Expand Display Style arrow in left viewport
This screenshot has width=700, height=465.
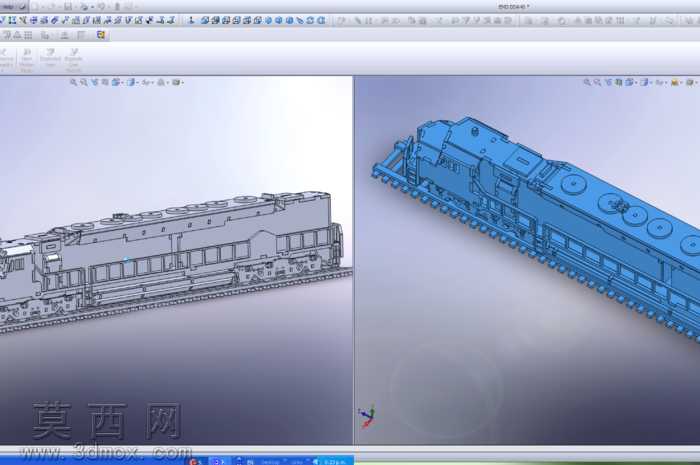click(138, 83)
